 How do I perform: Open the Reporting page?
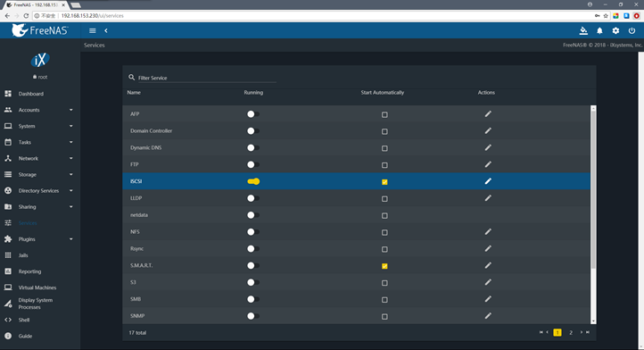coord(39,271)
